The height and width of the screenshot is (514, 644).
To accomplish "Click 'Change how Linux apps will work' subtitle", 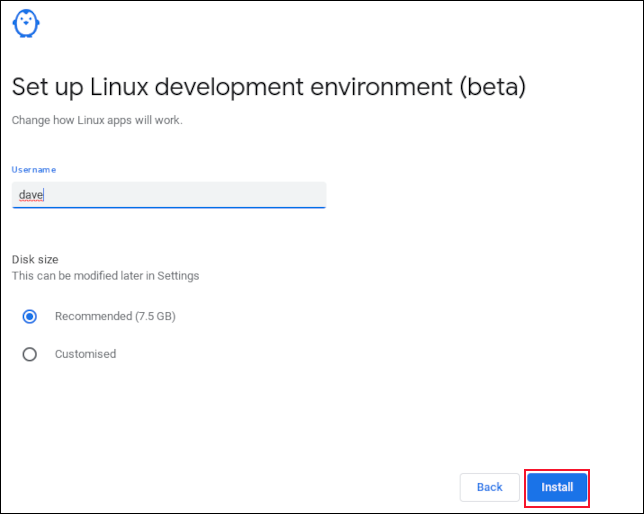I will pos(96,120).
